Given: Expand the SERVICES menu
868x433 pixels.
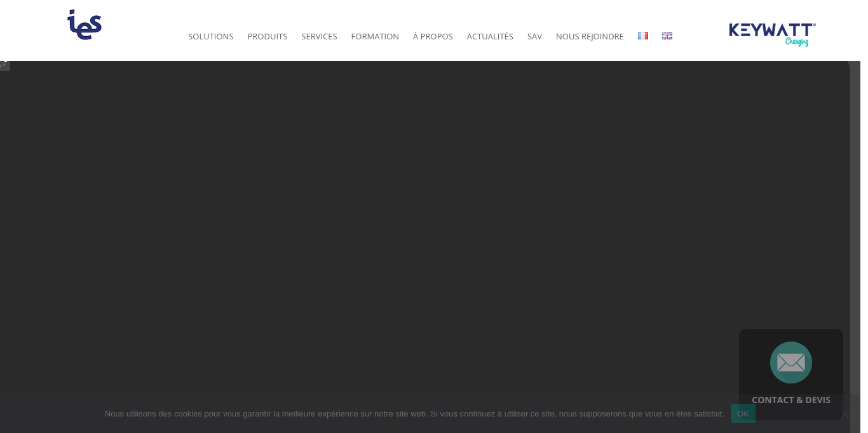Looking at the screenshot, I should 319,37.
